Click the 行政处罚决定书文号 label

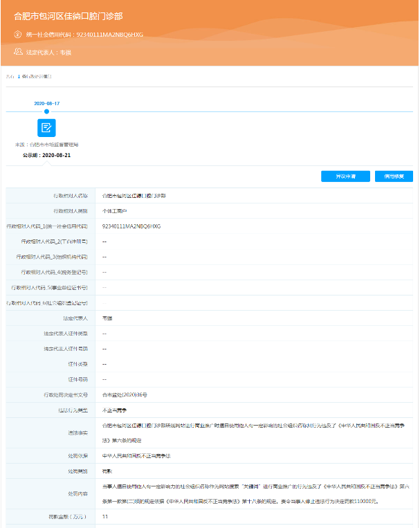66,394
